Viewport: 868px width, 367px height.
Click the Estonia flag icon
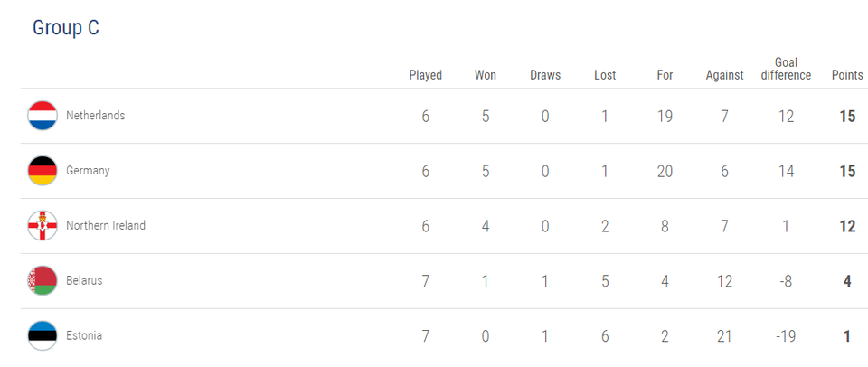coord(42,335)
